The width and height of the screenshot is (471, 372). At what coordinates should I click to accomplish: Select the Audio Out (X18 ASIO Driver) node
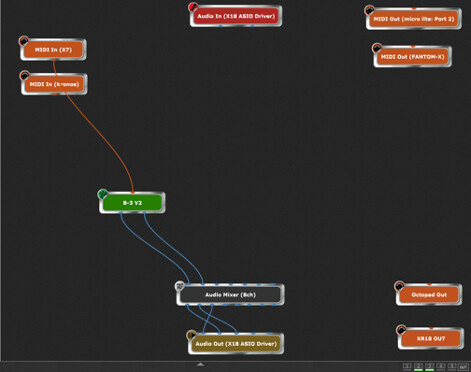pos(236,344)
